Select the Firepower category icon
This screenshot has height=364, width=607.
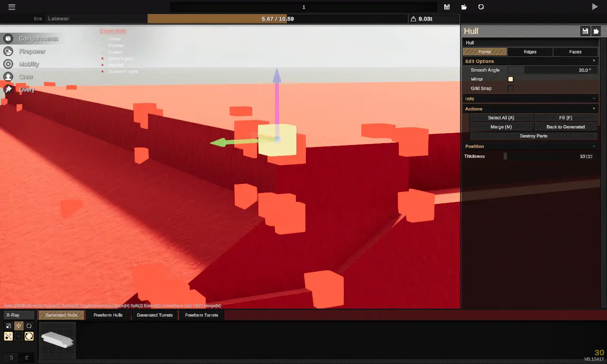pos(8,51)
